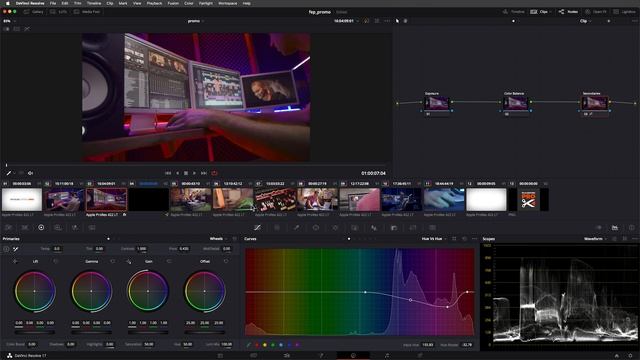Open the Curves palette options menu

point(474,239)
